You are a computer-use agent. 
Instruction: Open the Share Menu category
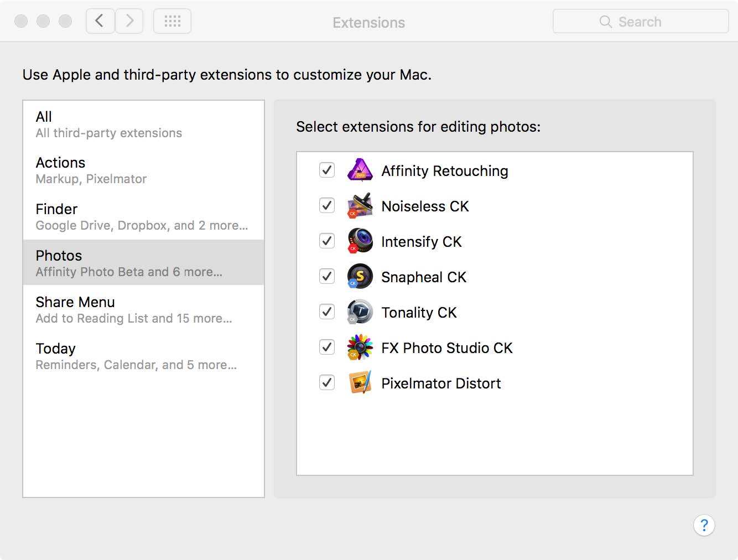[143, 309]
